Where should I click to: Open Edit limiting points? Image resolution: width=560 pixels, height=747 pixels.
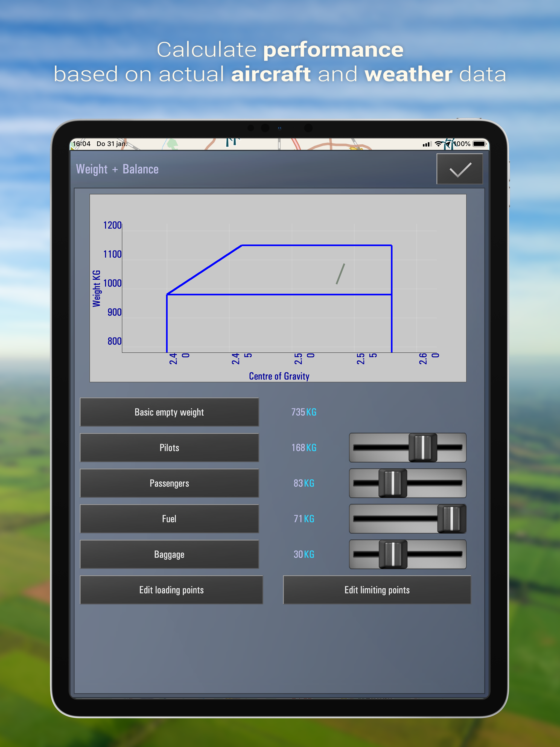tap(377, 590)
